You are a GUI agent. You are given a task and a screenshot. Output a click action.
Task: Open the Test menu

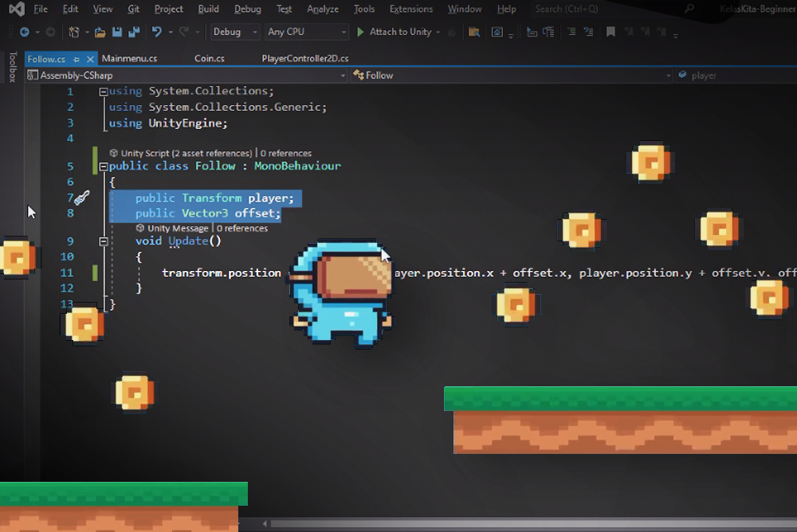tap(285, 9)
